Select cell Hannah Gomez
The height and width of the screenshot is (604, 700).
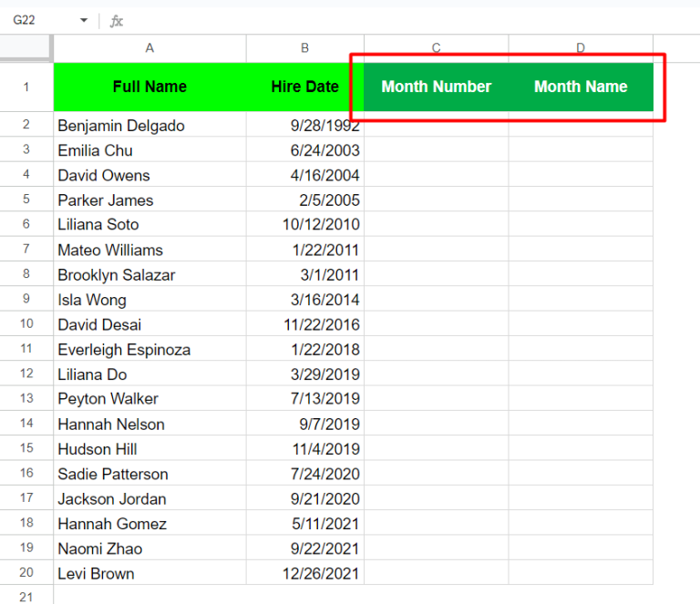tap(149, 523)
